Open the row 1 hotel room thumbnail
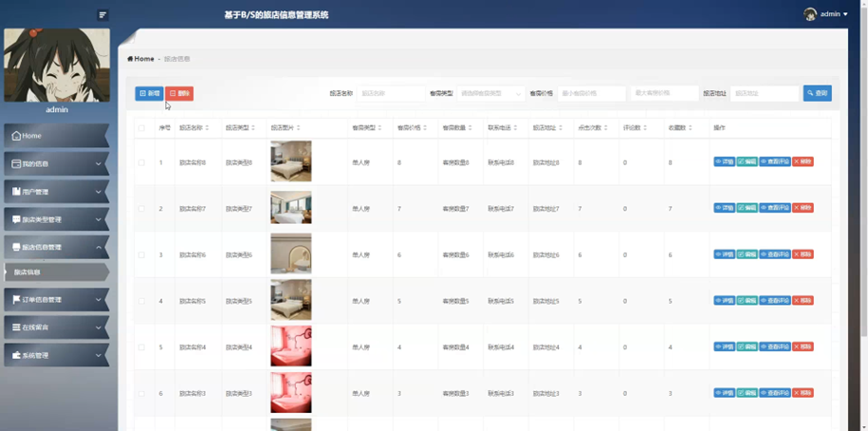868x431 pixels. [291, 161]
